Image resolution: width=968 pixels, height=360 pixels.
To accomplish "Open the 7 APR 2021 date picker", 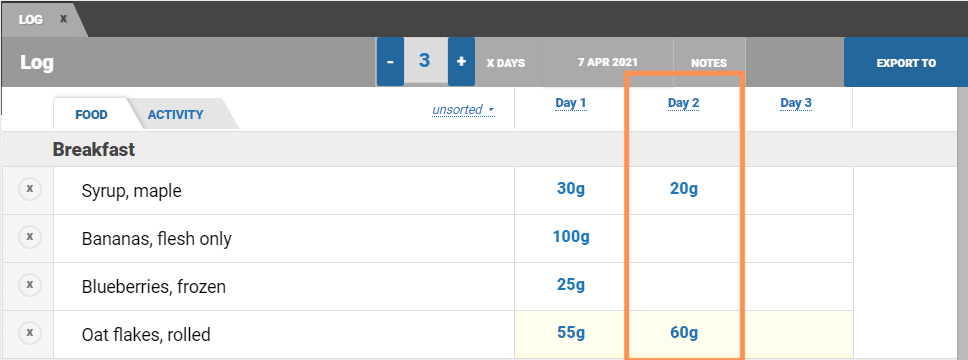I will [607, 62].
